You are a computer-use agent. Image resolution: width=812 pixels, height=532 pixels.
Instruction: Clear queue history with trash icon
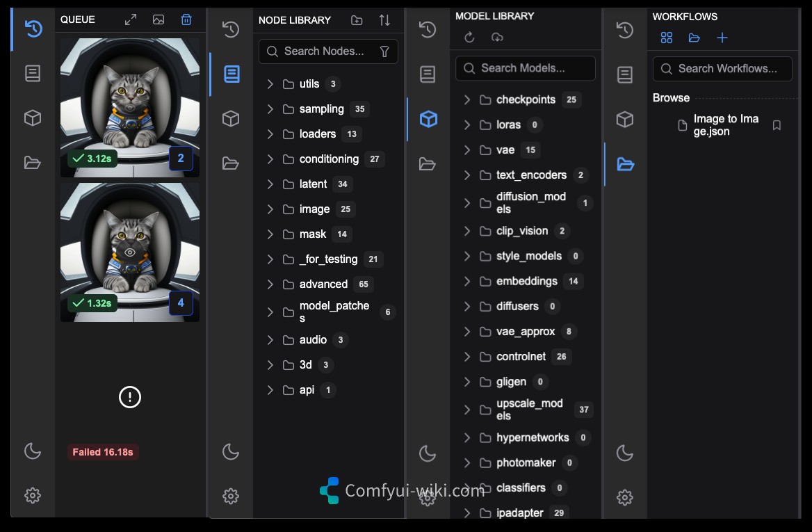pos(186,19)
